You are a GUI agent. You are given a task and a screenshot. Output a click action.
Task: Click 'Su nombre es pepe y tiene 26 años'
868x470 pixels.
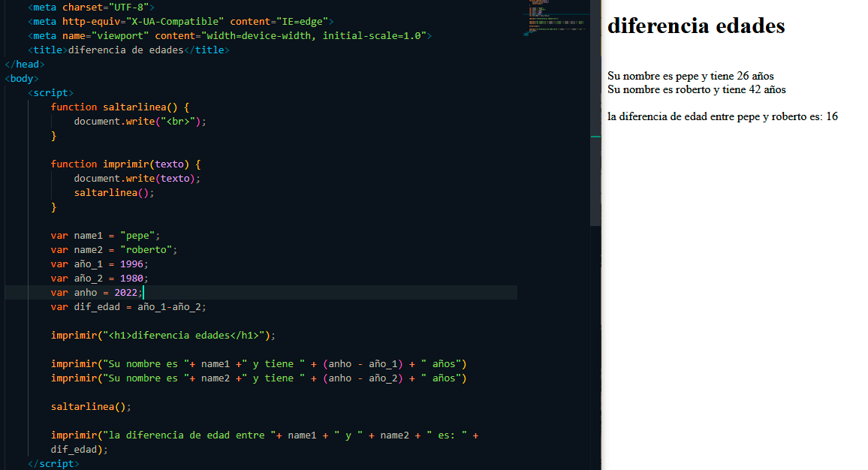(690, 76)
